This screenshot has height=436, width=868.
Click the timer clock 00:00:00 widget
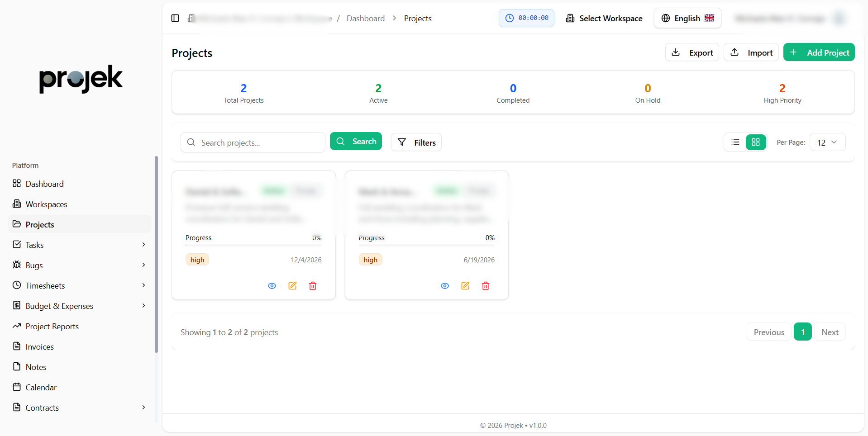(526, 18)
